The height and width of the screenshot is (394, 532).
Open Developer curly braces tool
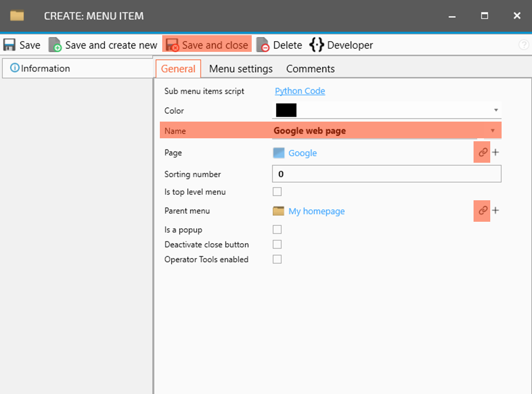click(x=316, y=45)
